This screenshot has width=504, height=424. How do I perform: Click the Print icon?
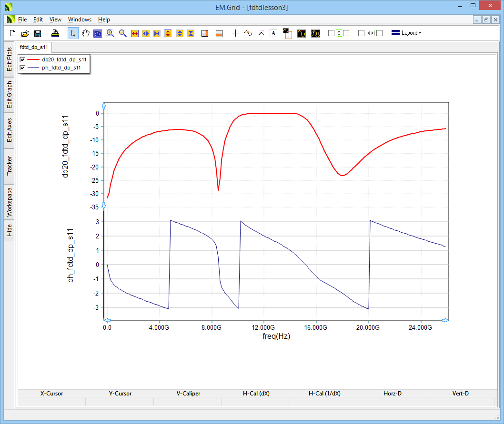click(55, 33)
